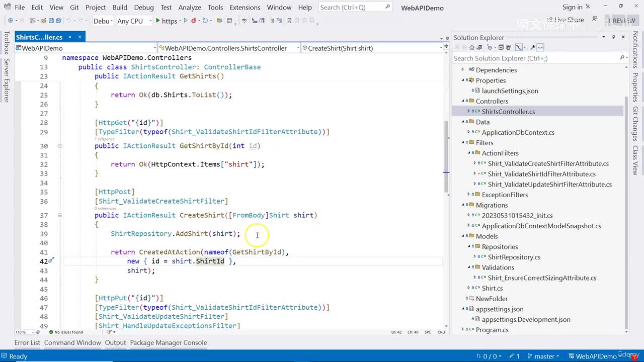Click the up/down arrows 0/0 indicator in status bar
Image resolution: width=644 pixels, height=362 pixels.
(x=490, y=356)
